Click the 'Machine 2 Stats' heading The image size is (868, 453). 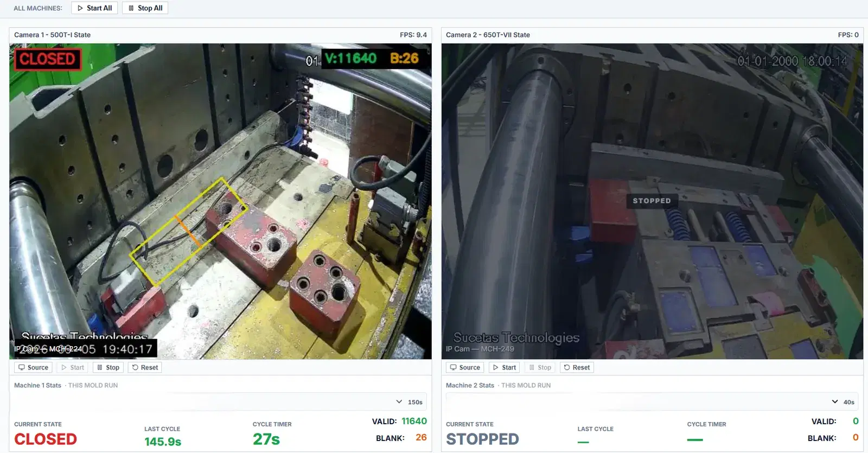(470, 385)
